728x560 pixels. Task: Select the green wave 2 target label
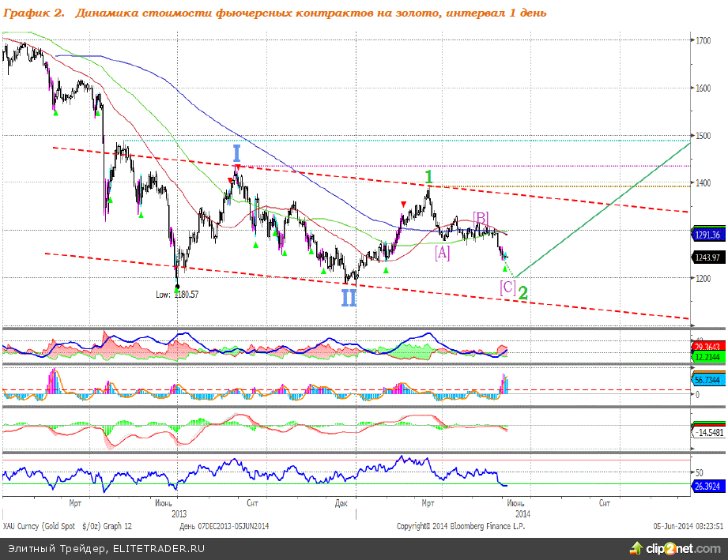pyautogui.click(x=522, y=293)
